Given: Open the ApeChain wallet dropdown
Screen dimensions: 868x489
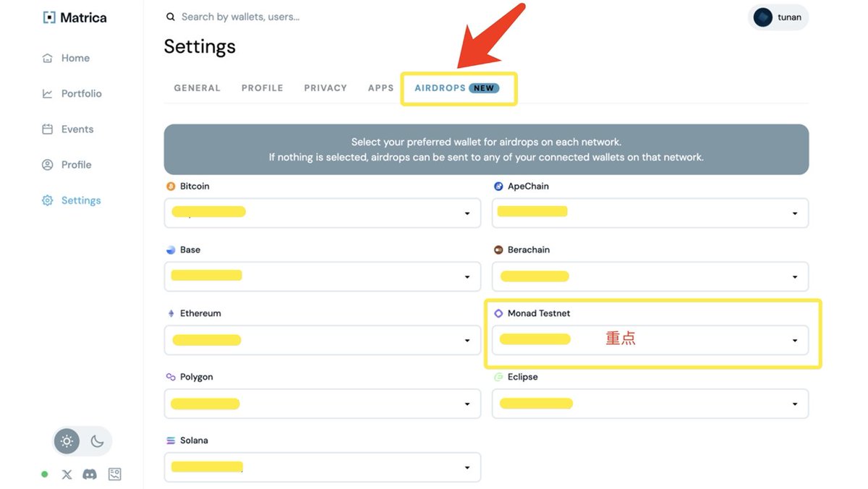Looking at the screenshot, I should [650, 213].
